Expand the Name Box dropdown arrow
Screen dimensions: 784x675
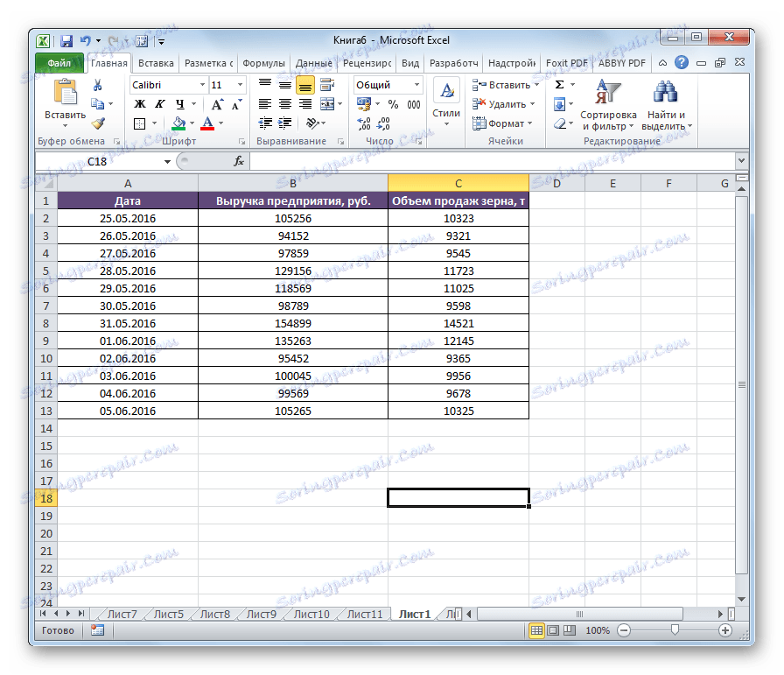[x=167, y=162]
